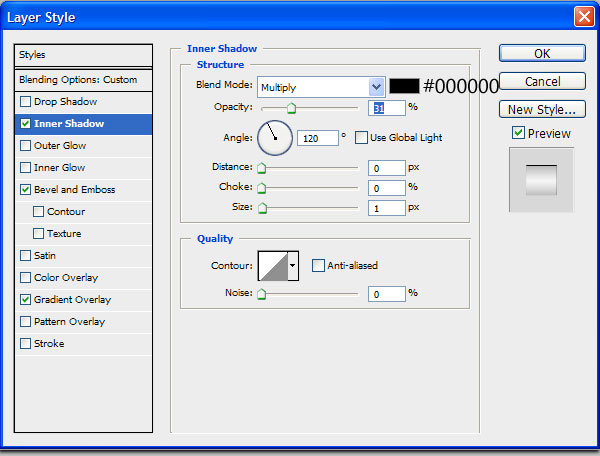
Task: Open the contour curve picker thumbnail
Action: click(273, 266)
